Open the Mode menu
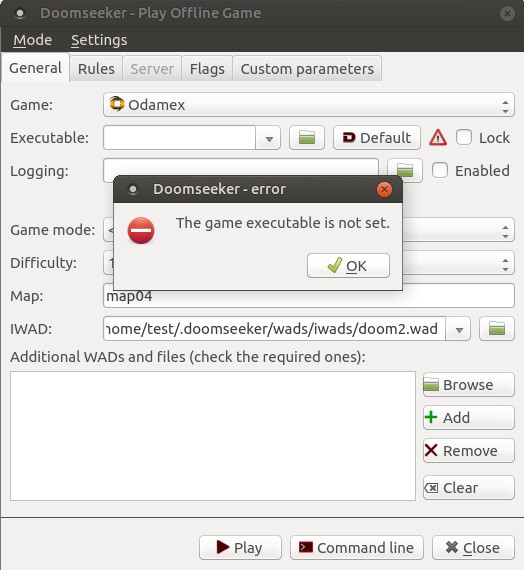 point(32,40)
